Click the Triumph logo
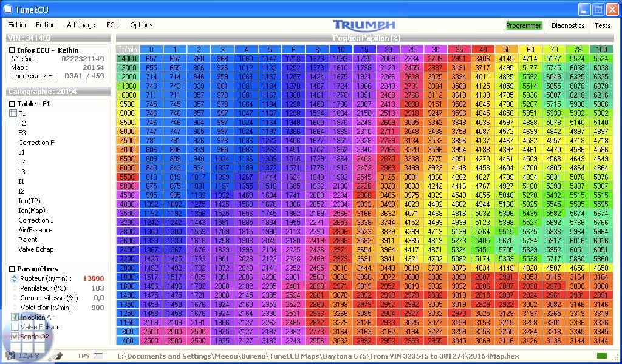Viewport: 622px width, 364px height. (364, 25)
